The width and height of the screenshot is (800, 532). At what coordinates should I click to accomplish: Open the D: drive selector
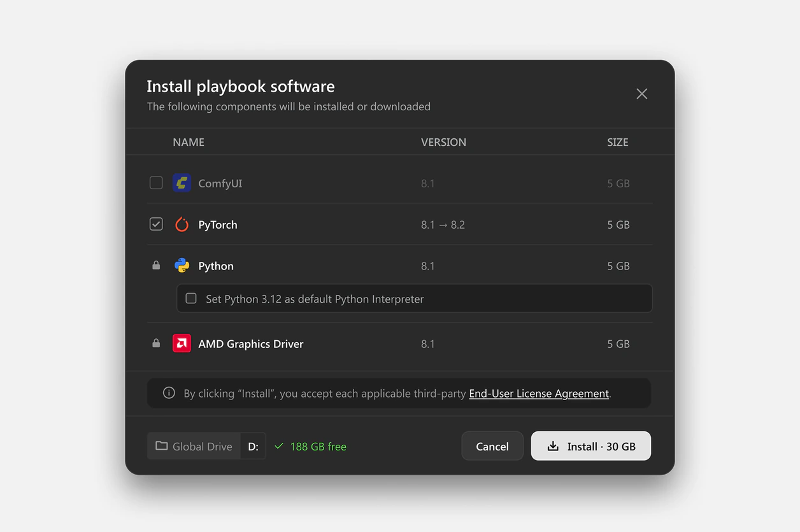click(253, 446)
